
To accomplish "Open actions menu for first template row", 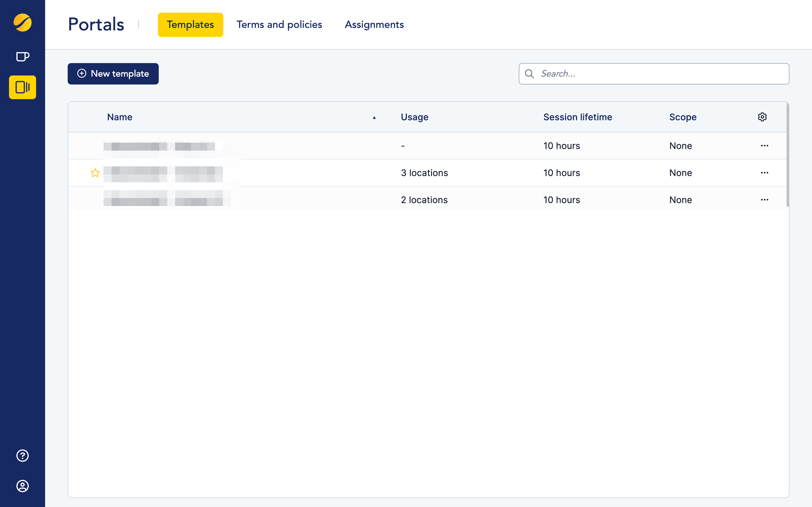I will pyautogui.click(x=764, y=146).
